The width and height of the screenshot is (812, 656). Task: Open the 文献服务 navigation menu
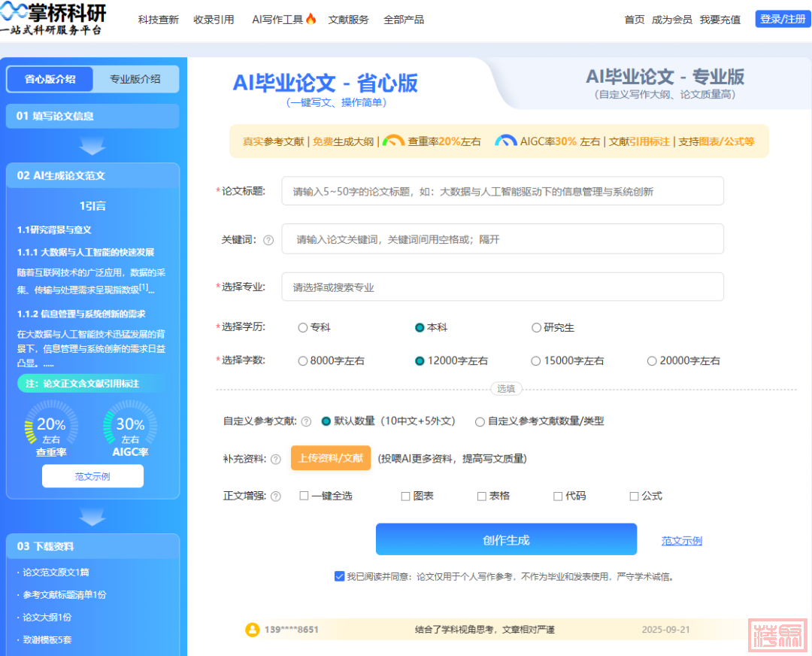348,20
